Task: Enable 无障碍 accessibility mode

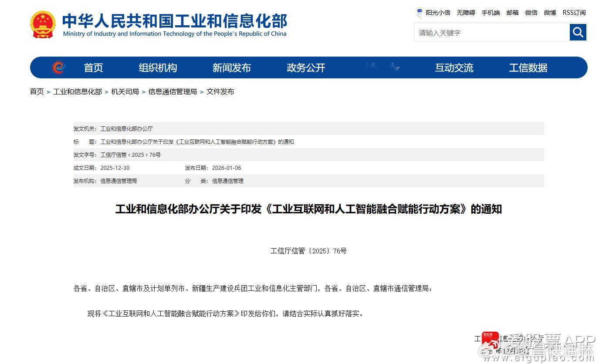Action: (466, 13)
